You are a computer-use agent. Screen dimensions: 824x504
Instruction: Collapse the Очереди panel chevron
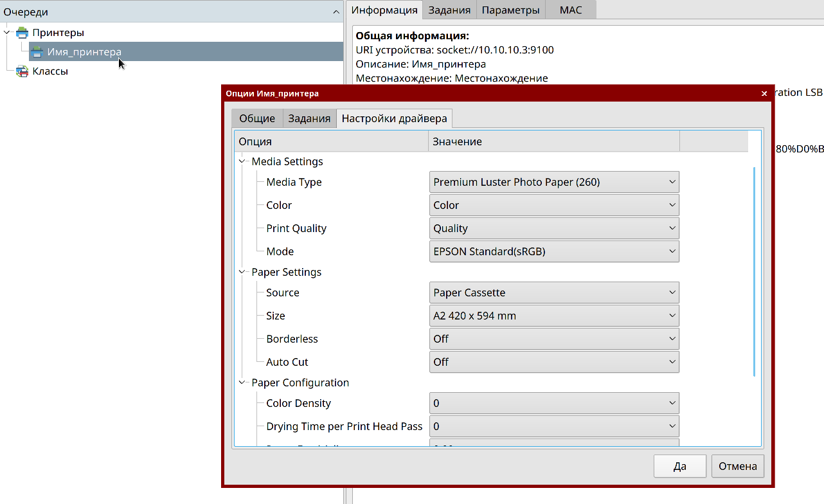[x=336, y=12]
